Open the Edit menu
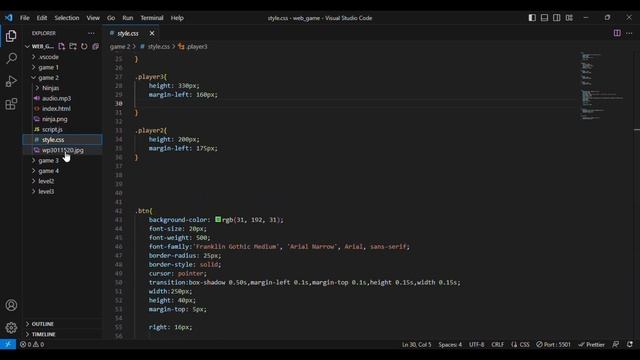The width and height of the screenshot is (640, 360). pos(42,18)
